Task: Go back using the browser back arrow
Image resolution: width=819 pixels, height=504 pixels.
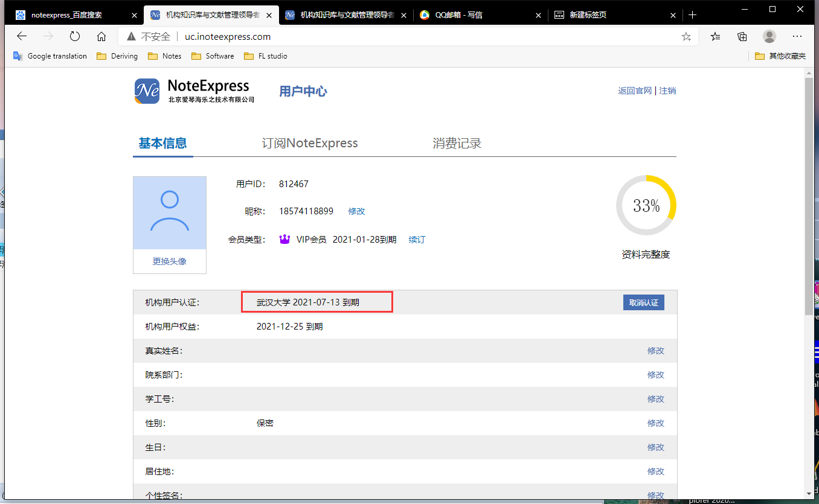Action: 22,36
